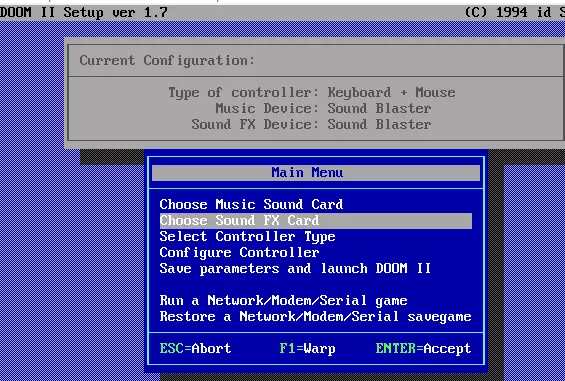Click the Main Menu title bar
The image size is (565, 381).
[x=316, y=173]
